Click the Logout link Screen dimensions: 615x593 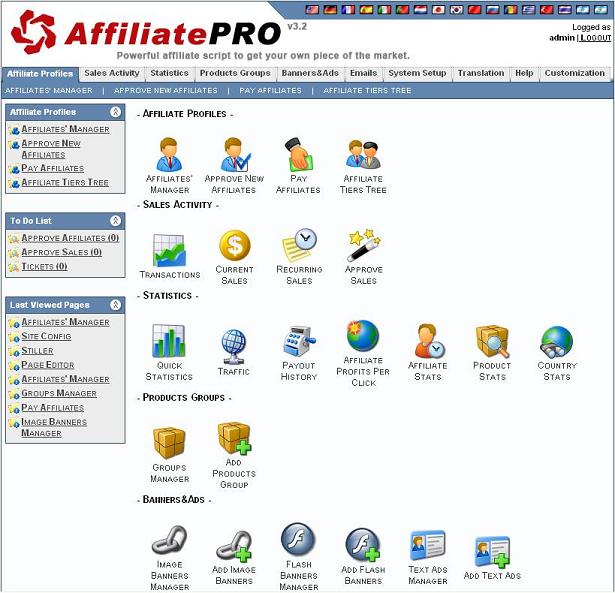click(x=595, y=38)
